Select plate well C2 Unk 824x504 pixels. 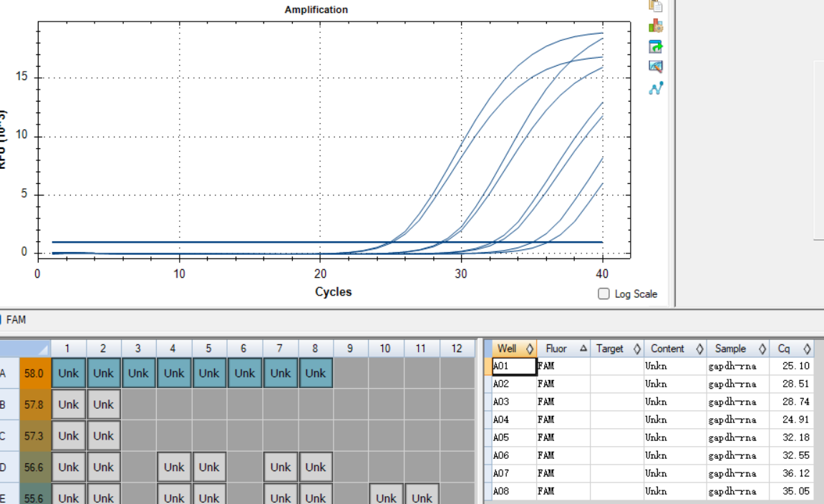(104, 436)
